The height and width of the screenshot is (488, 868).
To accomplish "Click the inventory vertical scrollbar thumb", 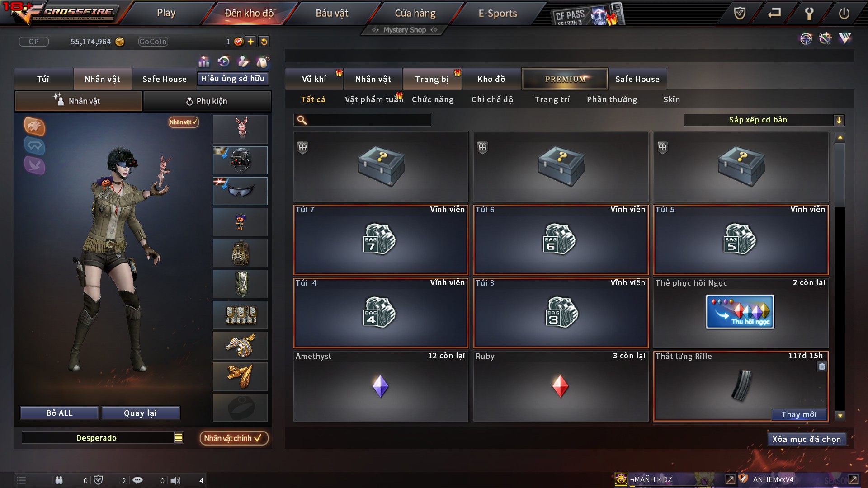I will tap(840, 175).
